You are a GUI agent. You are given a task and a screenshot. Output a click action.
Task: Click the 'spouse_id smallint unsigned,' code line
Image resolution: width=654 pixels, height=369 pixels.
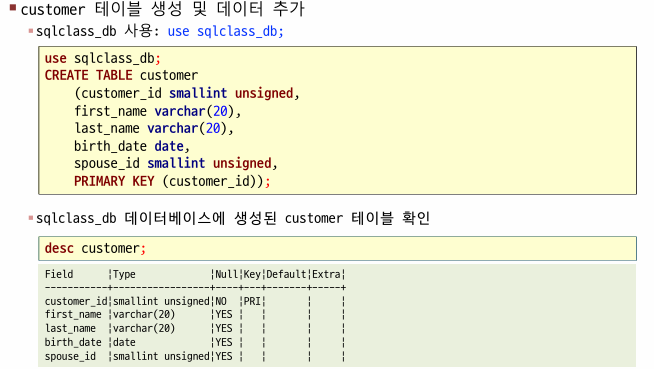(x=176, y=163)
